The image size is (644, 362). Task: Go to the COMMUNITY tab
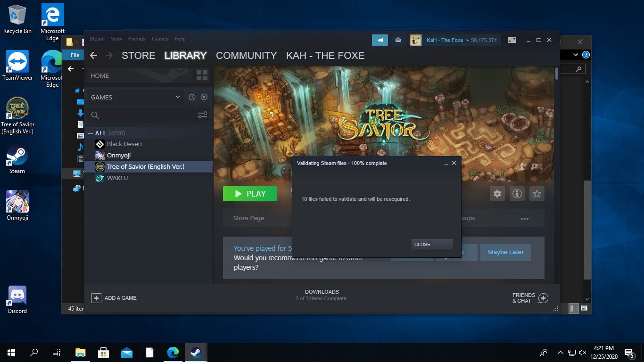[x=246, y=56]
